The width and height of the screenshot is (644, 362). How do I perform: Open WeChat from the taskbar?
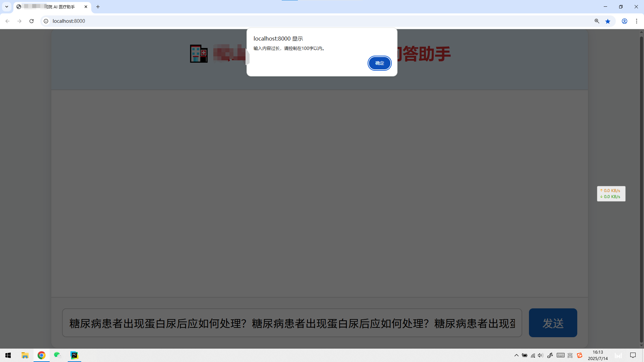tap(58, 355)
